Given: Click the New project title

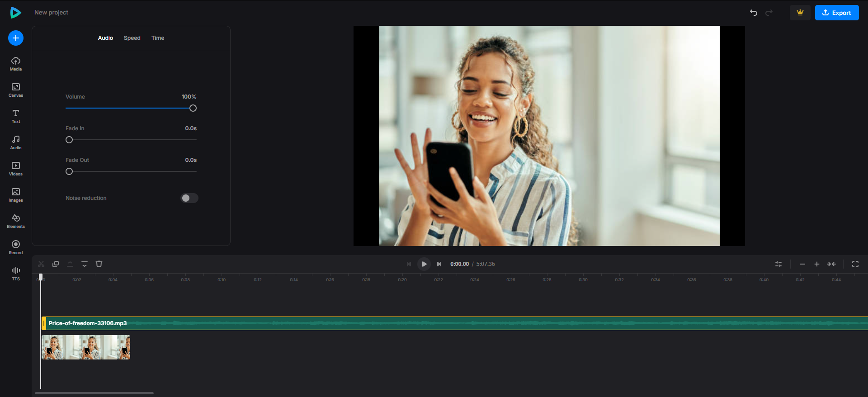Looking at the screenshot, I should 51,13.
